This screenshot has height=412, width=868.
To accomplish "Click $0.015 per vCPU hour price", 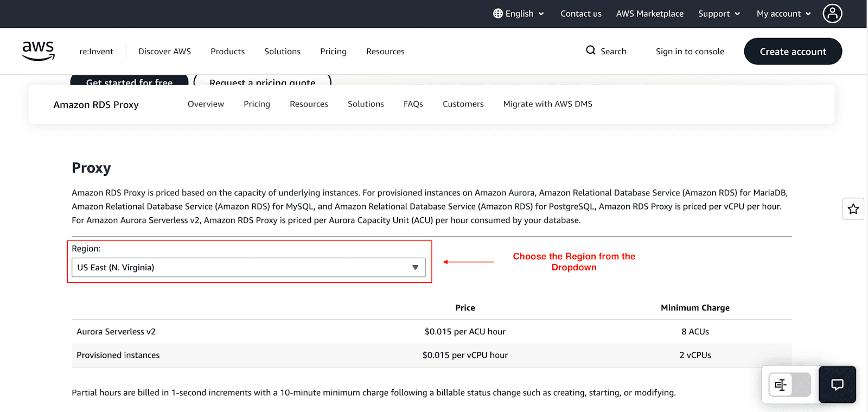I will point(465,355).
